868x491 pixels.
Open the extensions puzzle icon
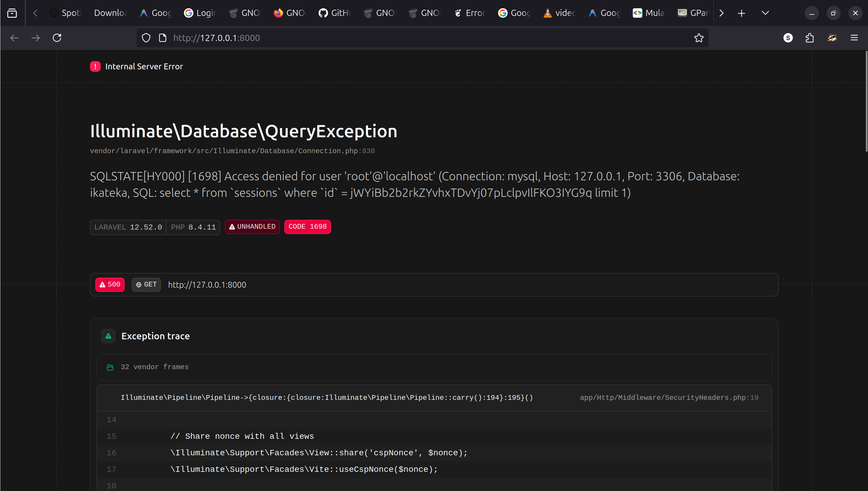coord(810,38)
